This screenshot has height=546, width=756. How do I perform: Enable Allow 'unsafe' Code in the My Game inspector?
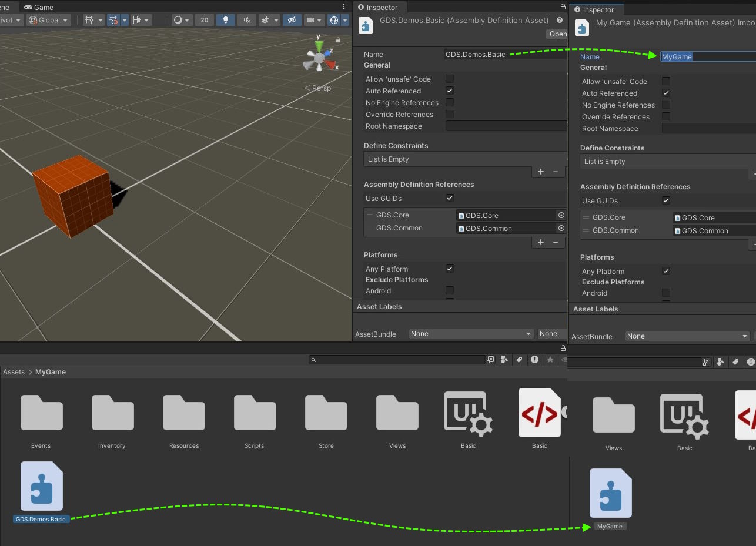coord(666,81)
